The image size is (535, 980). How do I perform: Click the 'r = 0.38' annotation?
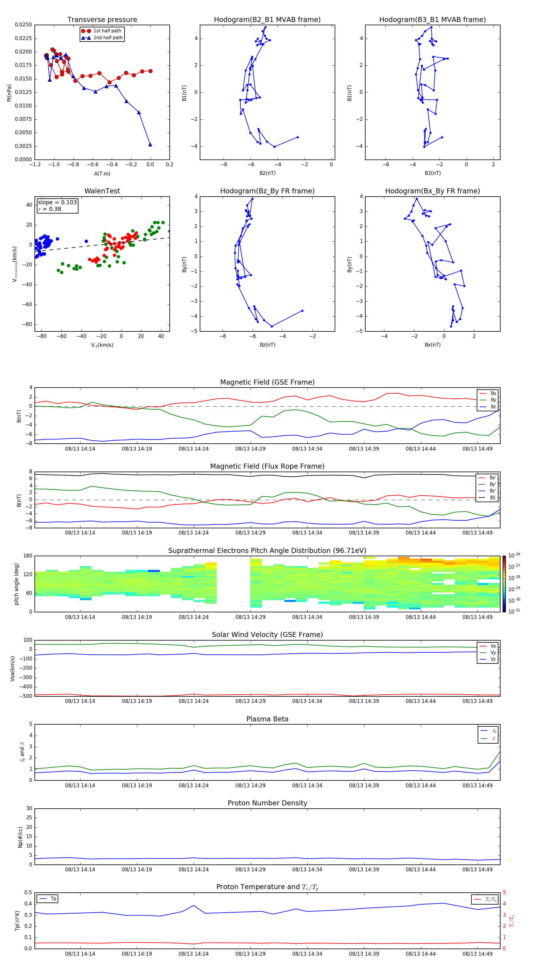[50, 209]
